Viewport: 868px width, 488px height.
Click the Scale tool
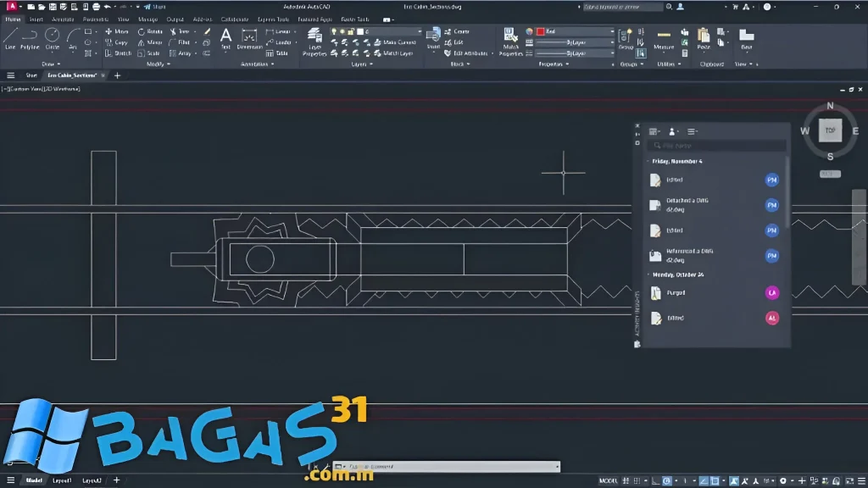148,53
